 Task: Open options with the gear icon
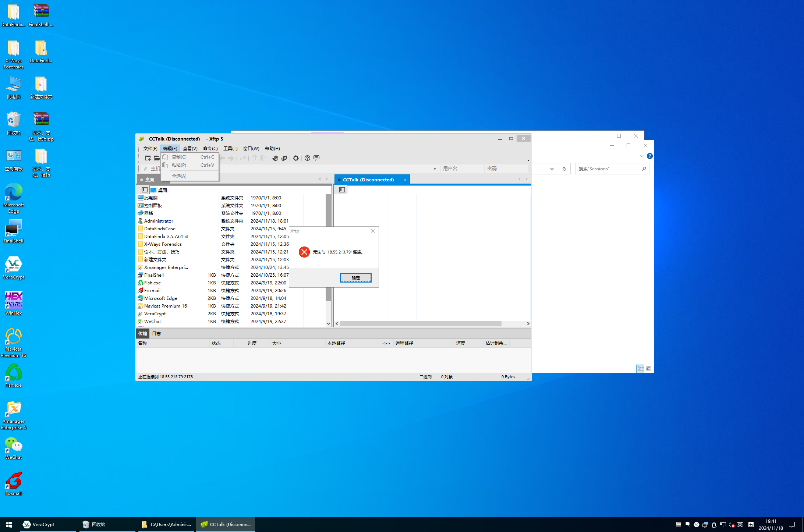click(296, 158)
